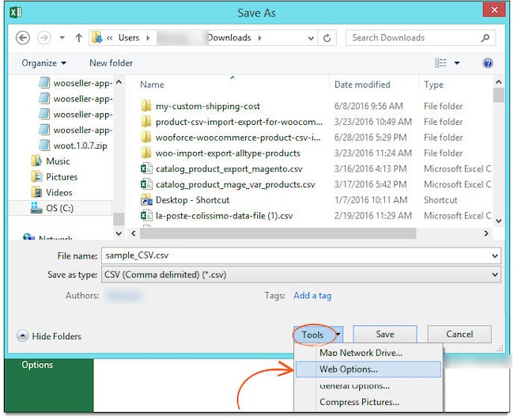The height and width of the screenshot is (420, 514).
Task: Open the Organize menu
Action: click(44, 63)
